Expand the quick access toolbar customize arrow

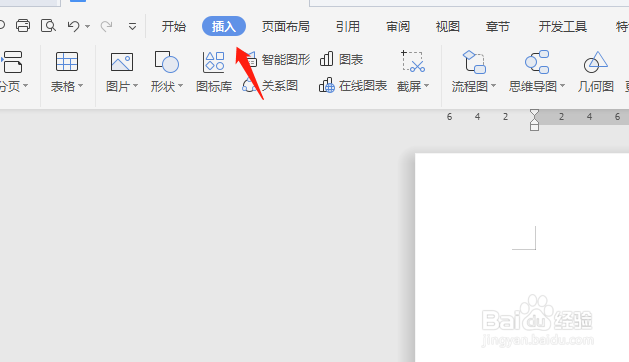point(132,27)
